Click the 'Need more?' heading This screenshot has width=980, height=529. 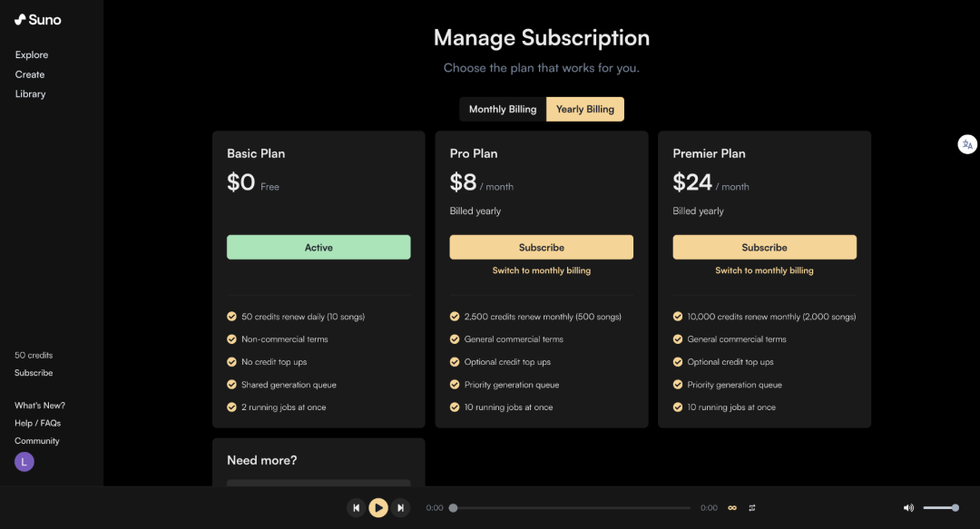click(x=262, y=461)
